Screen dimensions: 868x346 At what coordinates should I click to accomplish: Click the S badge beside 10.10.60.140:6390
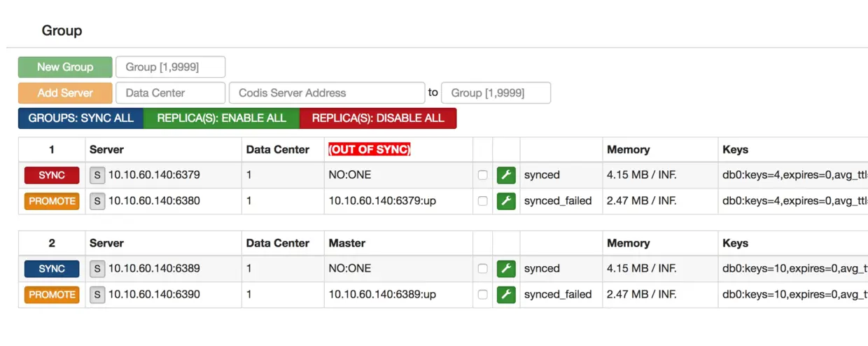tap(97, 294)
